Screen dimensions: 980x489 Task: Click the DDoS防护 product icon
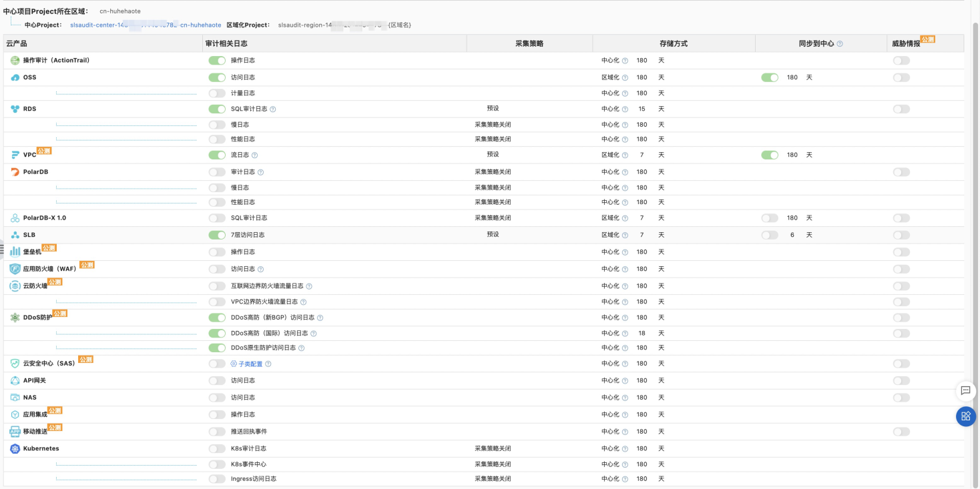coord(15,318)
